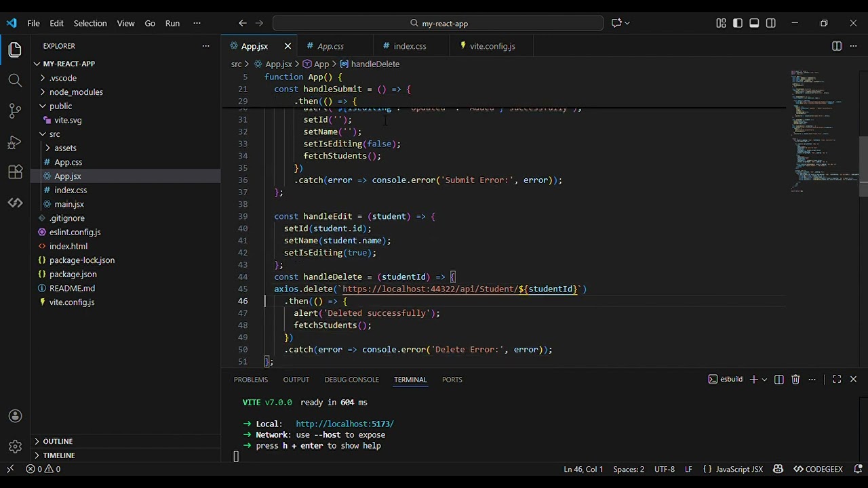Viewport: 868px width, 488px height.
Task: Toggle the Primary Side Bar visibility
Action: 738,23
